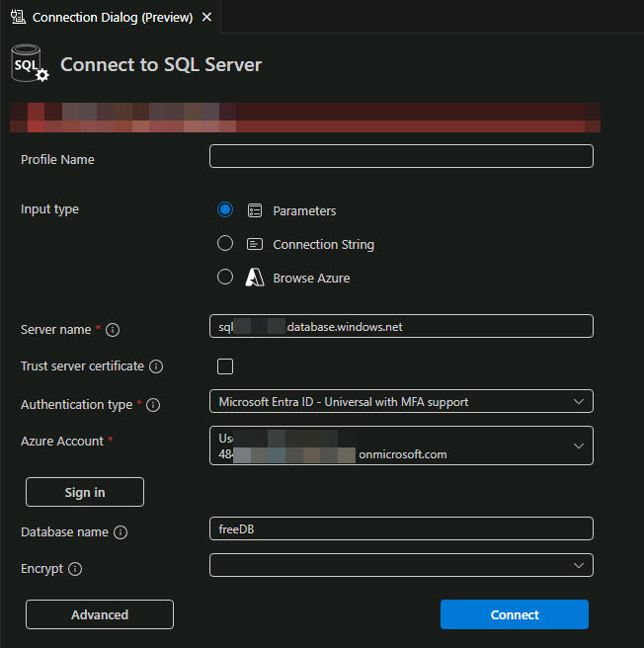
Task: Expand the Azure Account dropdown
Action: (x=401, y=445)
